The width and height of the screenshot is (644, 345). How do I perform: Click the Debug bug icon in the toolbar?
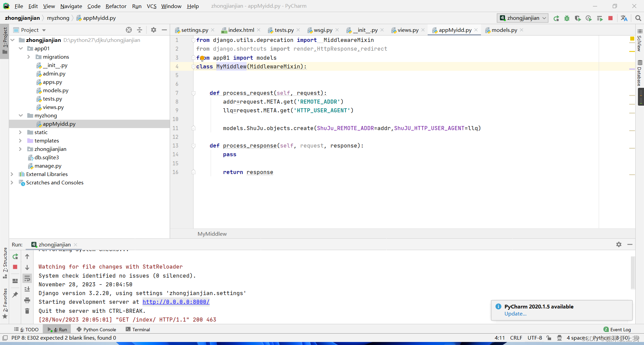pyautogui.click(x=567, y=18)
